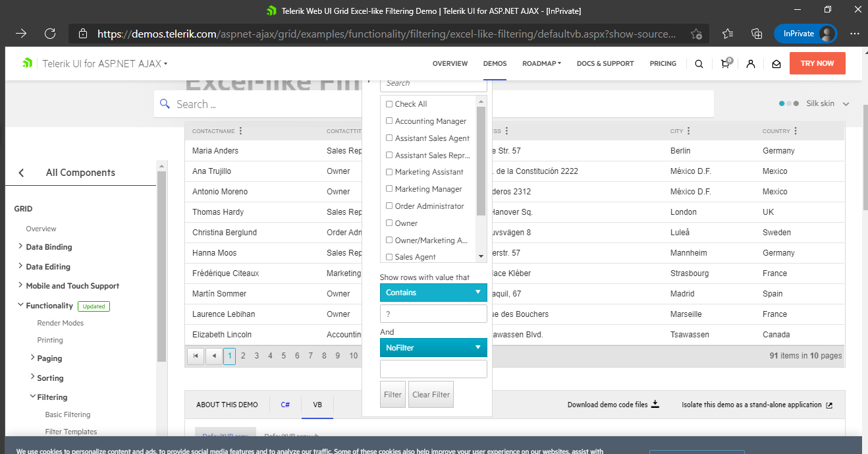The width and height of the screenshot is (868, 454).
Task: Expand the Data Binding tree node
Action: pyautogui.click(x=20, y=246)
